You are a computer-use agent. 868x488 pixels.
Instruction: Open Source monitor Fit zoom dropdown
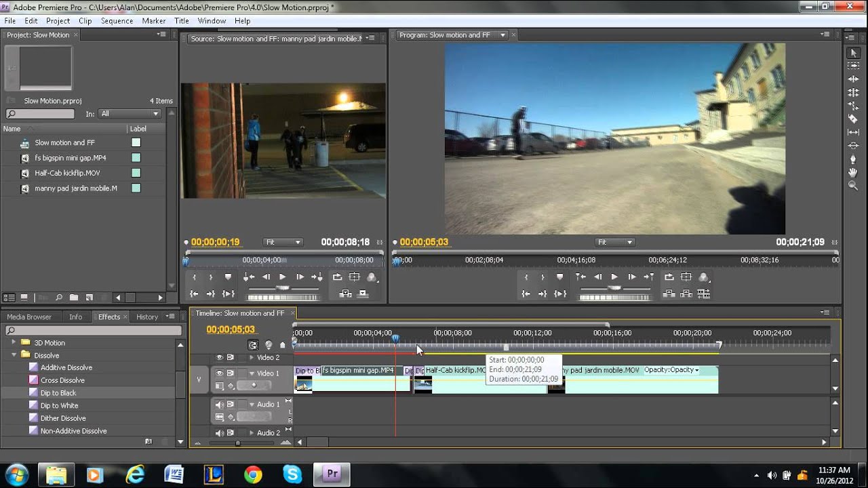[x=283, y=242]
